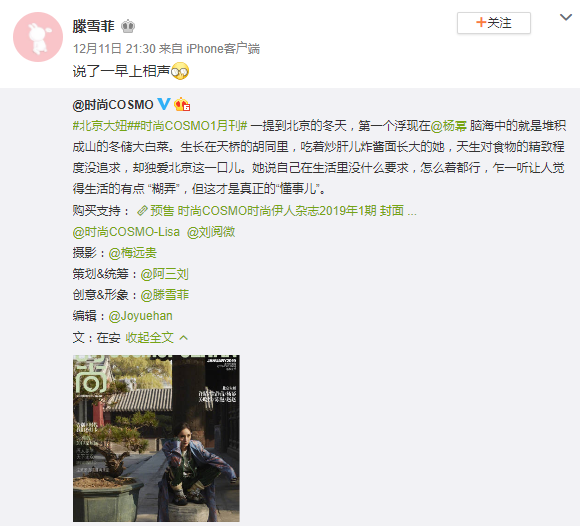Open the 滕雪菲 username at top
The width and height of the screenshot is (580, 526).
coord(94,26)
